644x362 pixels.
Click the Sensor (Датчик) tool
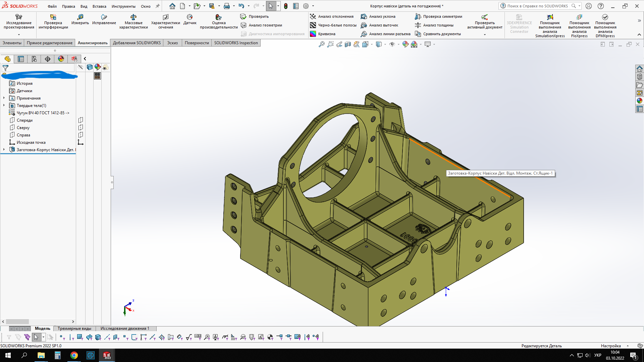pos(190,19)
